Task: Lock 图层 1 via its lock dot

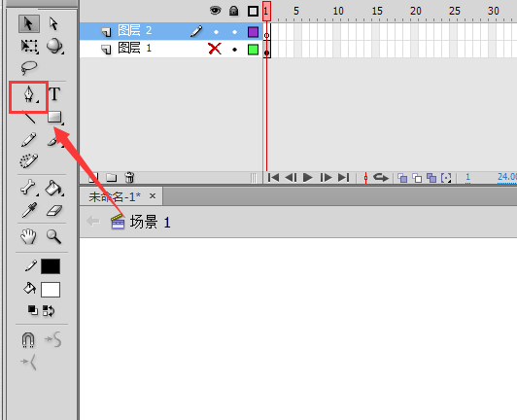Action: [234, 50]
